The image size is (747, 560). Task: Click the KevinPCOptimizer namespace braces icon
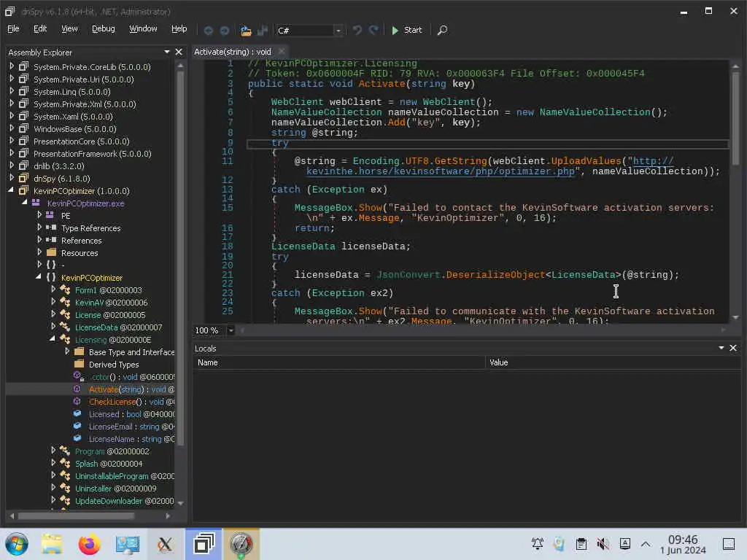[x=51, y=277]
